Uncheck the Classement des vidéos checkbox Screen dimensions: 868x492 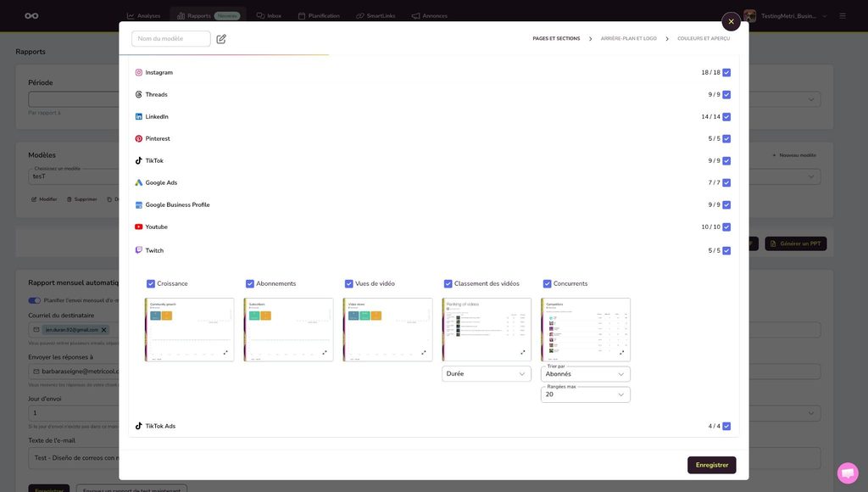click(x=448, y=283)
